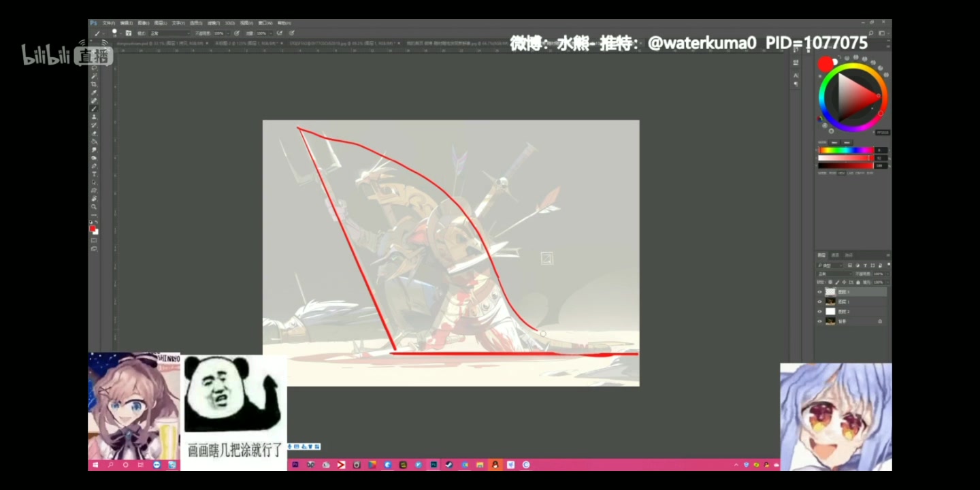
Task: Open the 图像(I) menu
Action: tap(144, 23)
